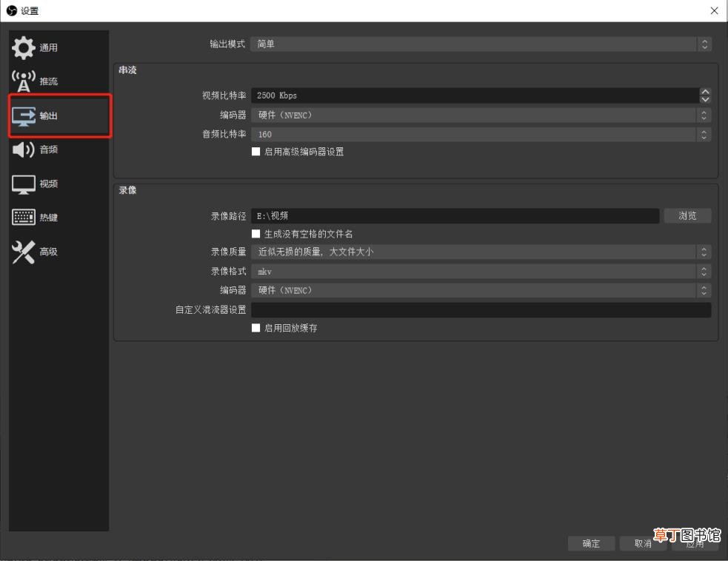This screenshot has height=561, width=728.
Task: Toggle 生成没有空格的文件名 checkbox
Action: (256, 234)
